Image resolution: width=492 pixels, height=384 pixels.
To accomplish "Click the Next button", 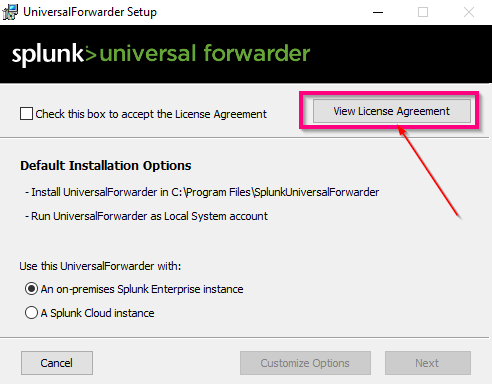I will (x=428, y=363).
